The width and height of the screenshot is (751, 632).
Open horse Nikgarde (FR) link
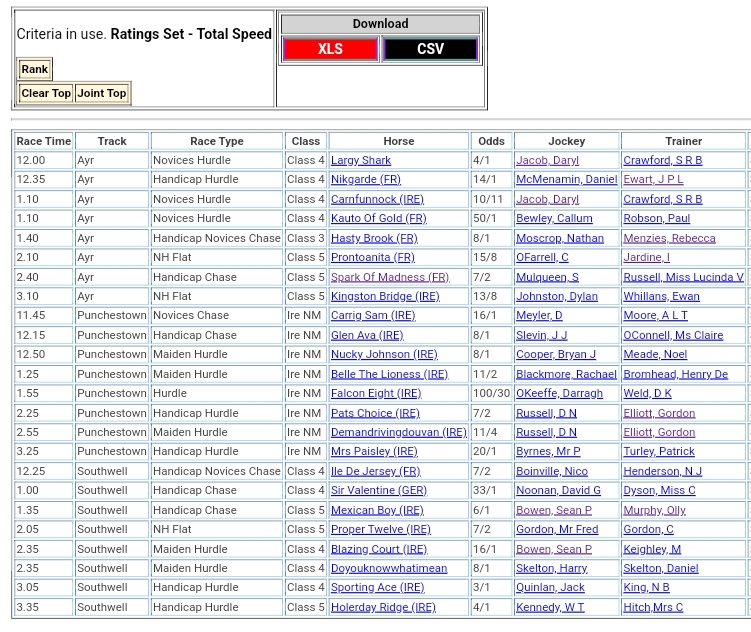[x=365, y=180]
